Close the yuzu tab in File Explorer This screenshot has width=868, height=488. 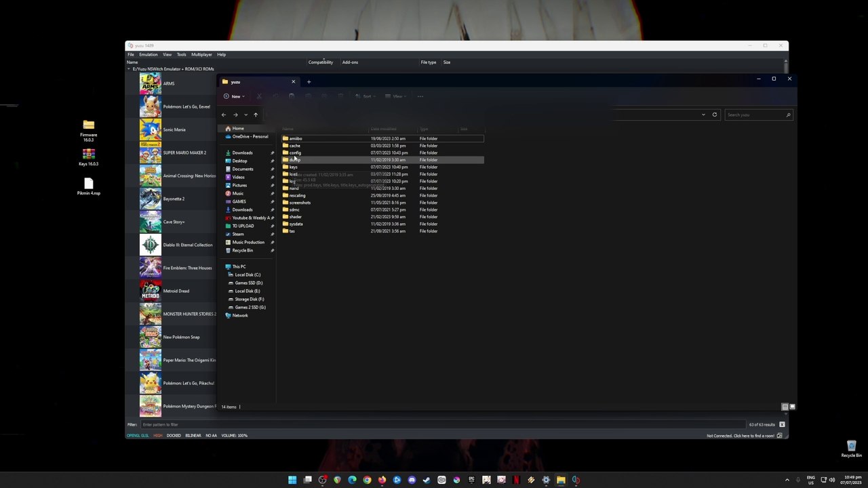pyautogui.click(x=294, y=82)
